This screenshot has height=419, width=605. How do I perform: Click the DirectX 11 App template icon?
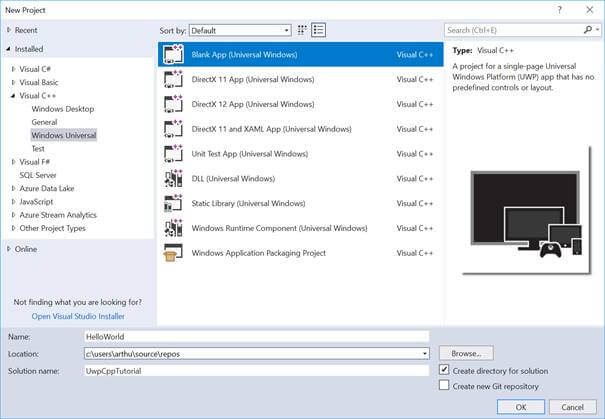(173, 79)
